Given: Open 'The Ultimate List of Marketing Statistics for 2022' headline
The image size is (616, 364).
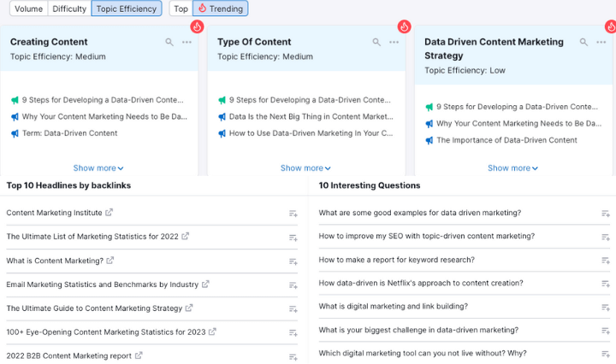Looking at the screenshot, I should click(x=92, y=237).
